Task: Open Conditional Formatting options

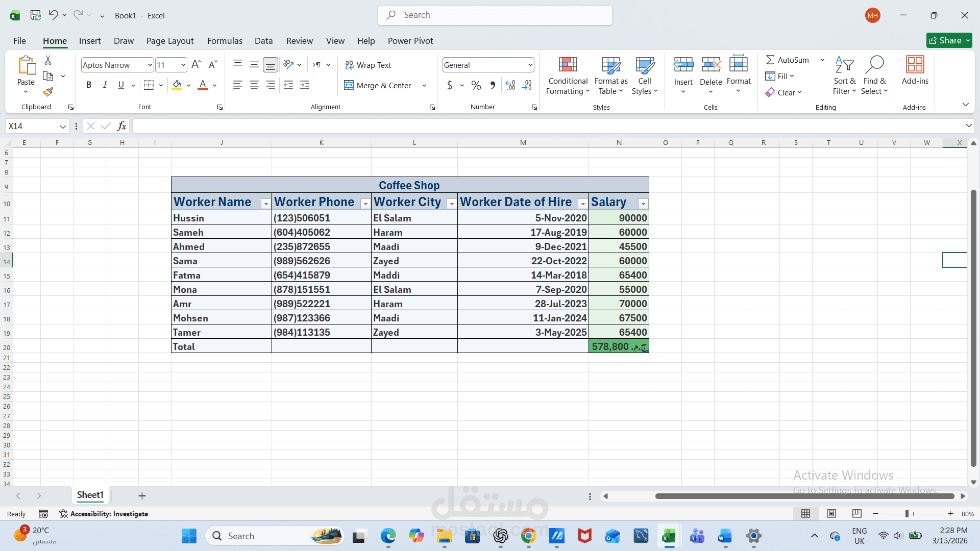Action: tap(568, 76)
